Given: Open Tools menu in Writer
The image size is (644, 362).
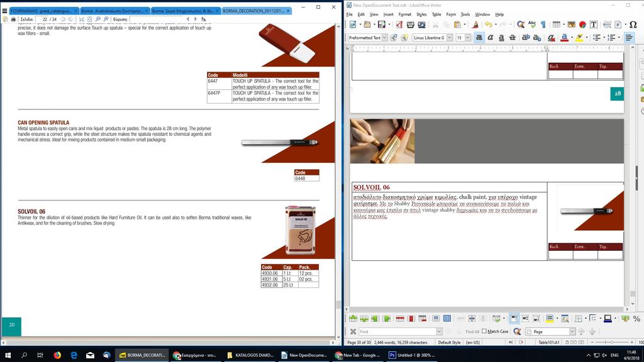Looking at the screenshot, I should pyautogui.click(x=465, y=14).
